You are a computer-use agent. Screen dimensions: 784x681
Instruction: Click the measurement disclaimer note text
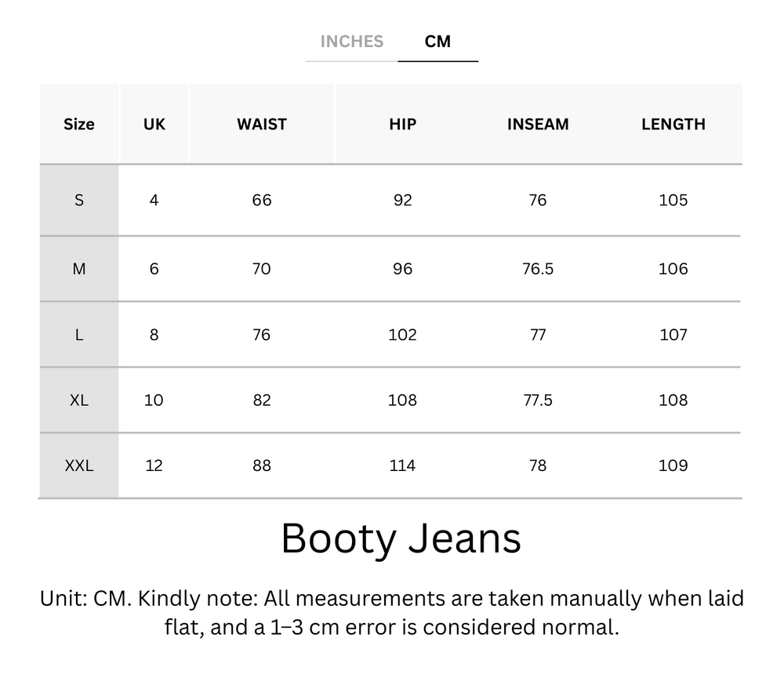tap(392, 613)
